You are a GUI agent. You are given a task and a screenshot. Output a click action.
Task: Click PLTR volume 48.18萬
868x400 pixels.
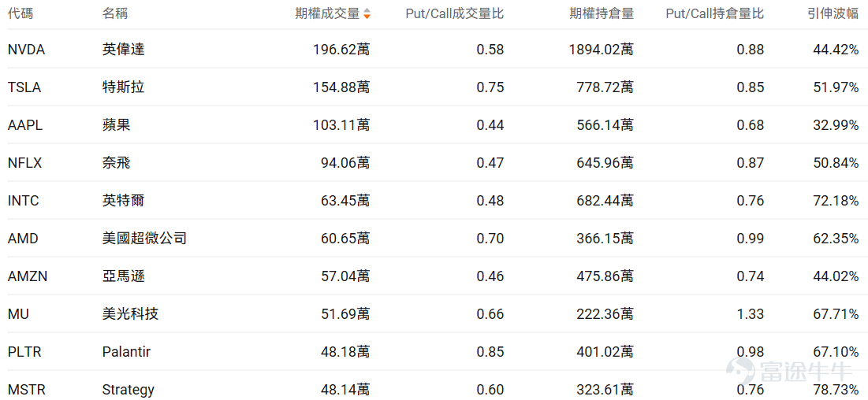pos(345,352)
